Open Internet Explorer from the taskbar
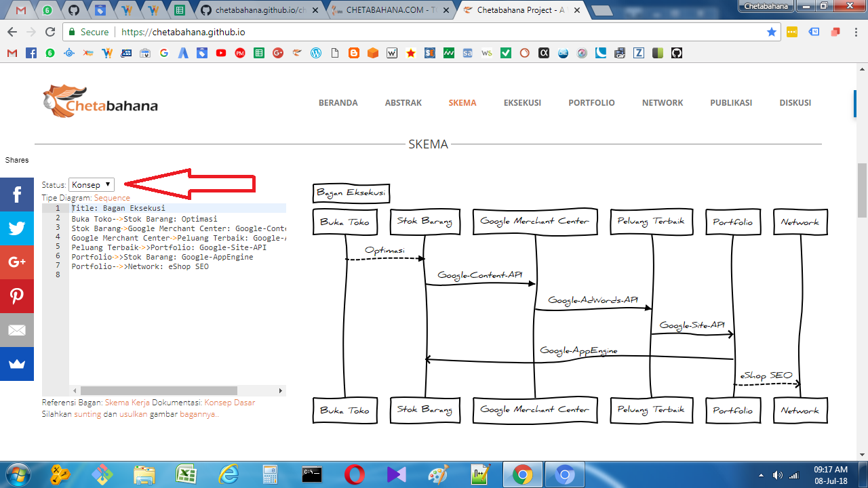 pos(230,474)
